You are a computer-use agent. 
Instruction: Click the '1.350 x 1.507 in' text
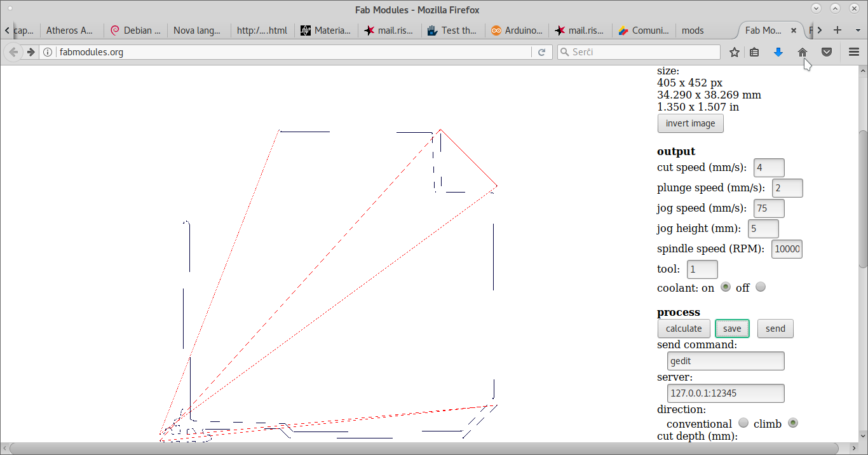click(x=698, y=107)
